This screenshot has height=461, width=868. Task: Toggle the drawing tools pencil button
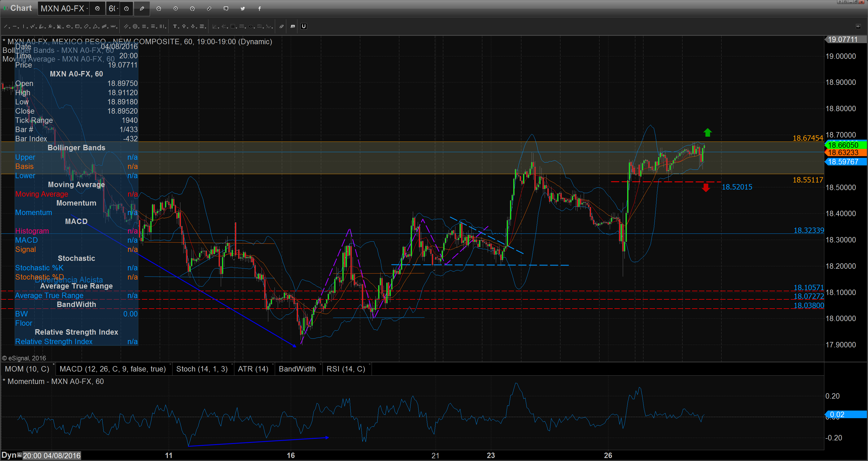[x=142, y=8]
